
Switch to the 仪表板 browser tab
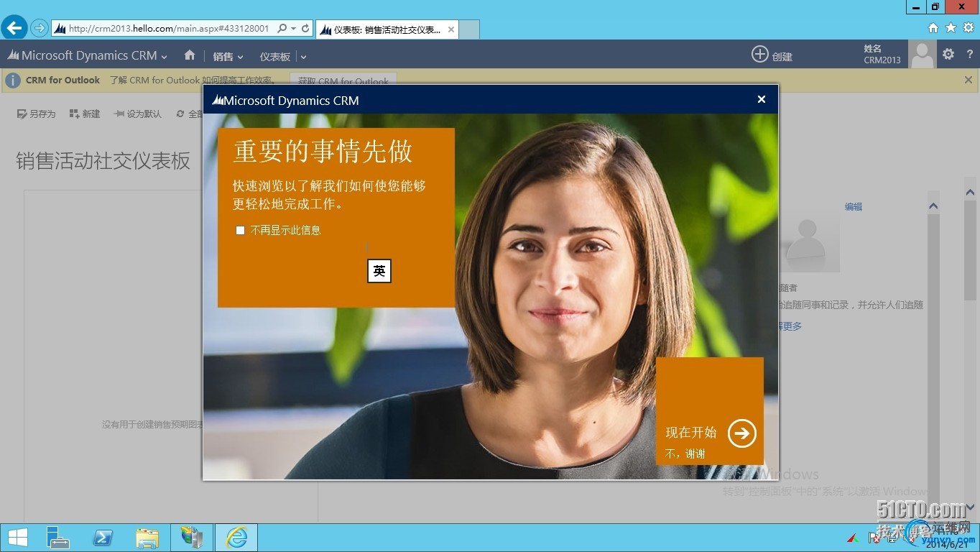coord(387,29)
